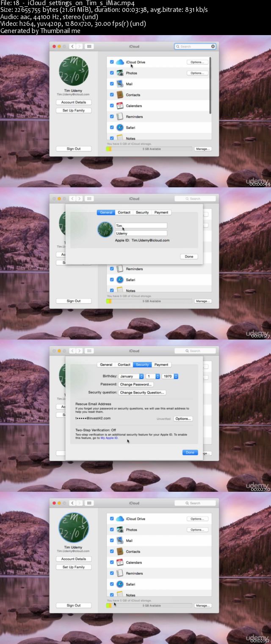Click the Search field in the 00:00:44 frame
Image resolution: width=271 pixels, height=644 pixels.
tap(195, 47)
